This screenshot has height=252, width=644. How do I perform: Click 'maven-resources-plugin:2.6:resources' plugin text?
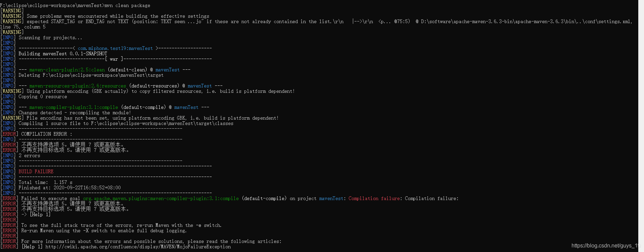coord(77,86)
